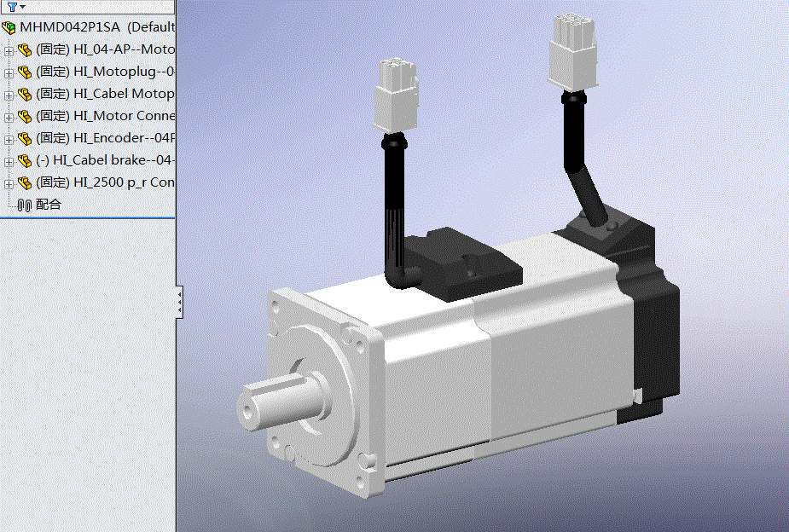Select the 配合 mates folder
Screen dimensions: 789x532
tap(49, 205)
